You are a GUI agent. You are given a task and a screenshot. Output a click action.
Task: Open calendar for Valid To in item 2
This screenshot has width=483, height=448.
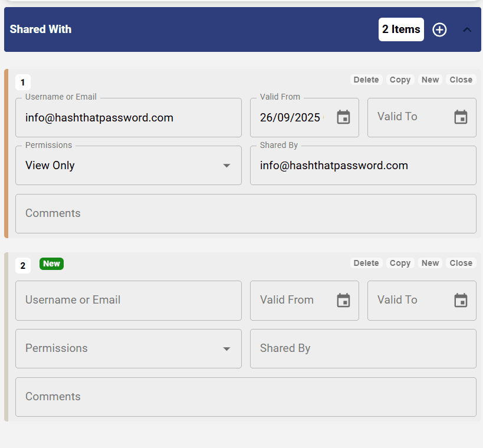click(x=461, y=301)
